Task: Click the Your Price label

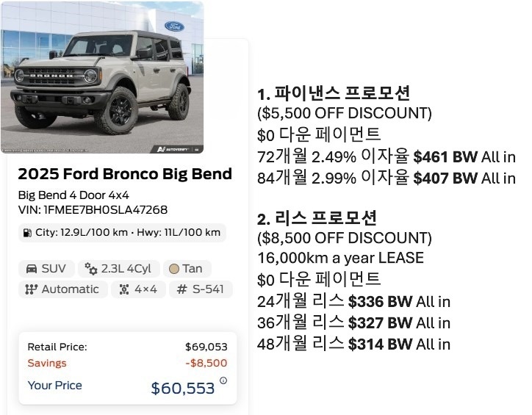Action: pos(55,385)
